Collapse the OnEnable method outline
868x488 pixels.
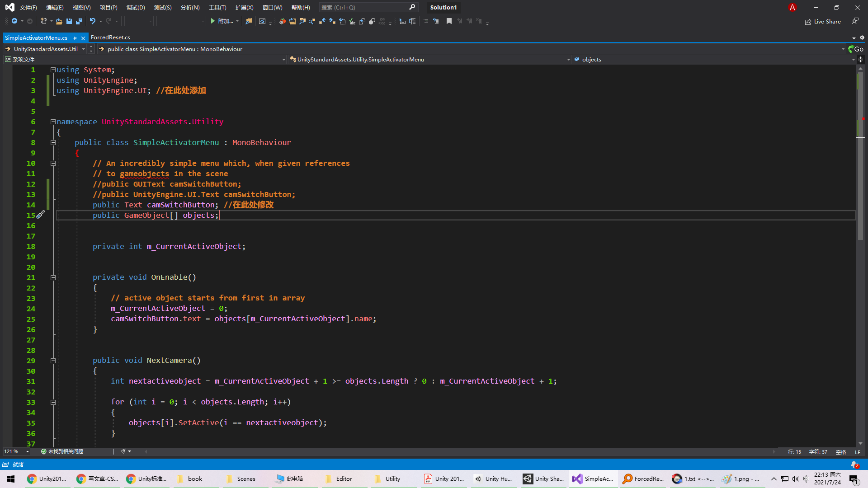coord(53,277)
